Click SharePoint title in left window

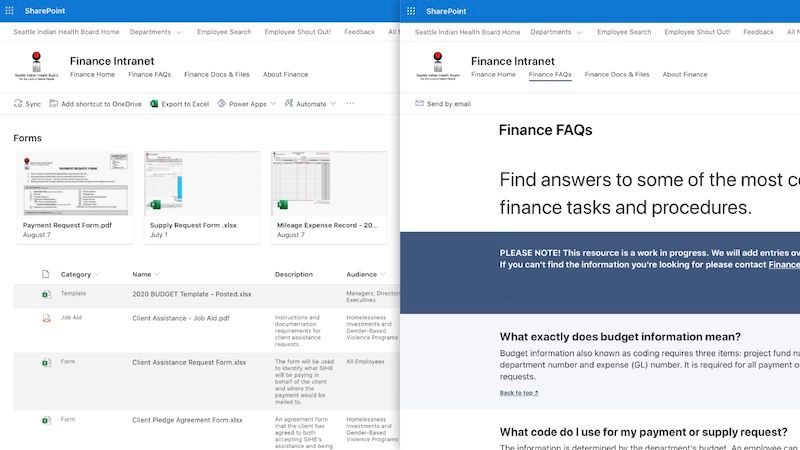coord(45,11)
